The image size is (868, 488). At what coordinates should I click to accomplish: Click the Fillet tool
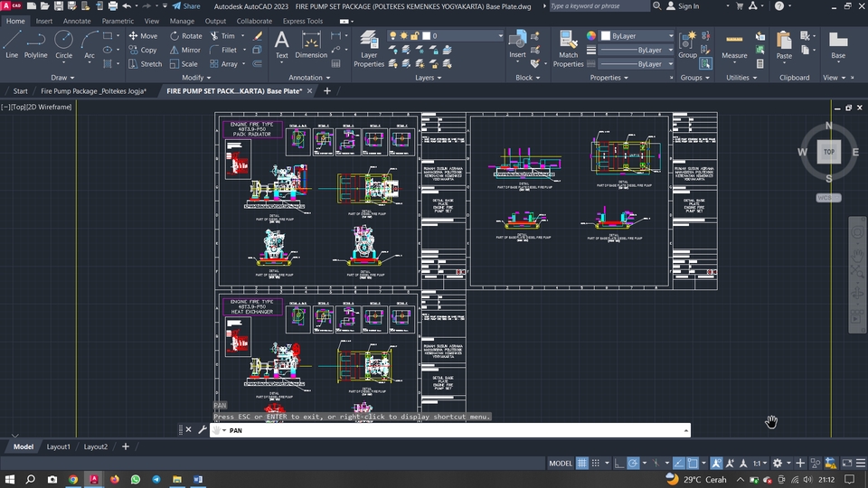tap(223, 50)
